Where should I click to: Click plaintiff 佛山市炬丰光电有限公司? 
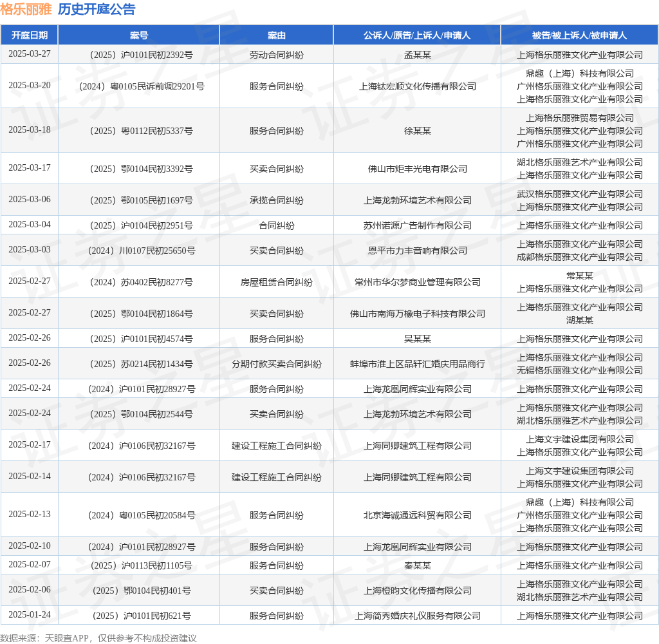417,169
